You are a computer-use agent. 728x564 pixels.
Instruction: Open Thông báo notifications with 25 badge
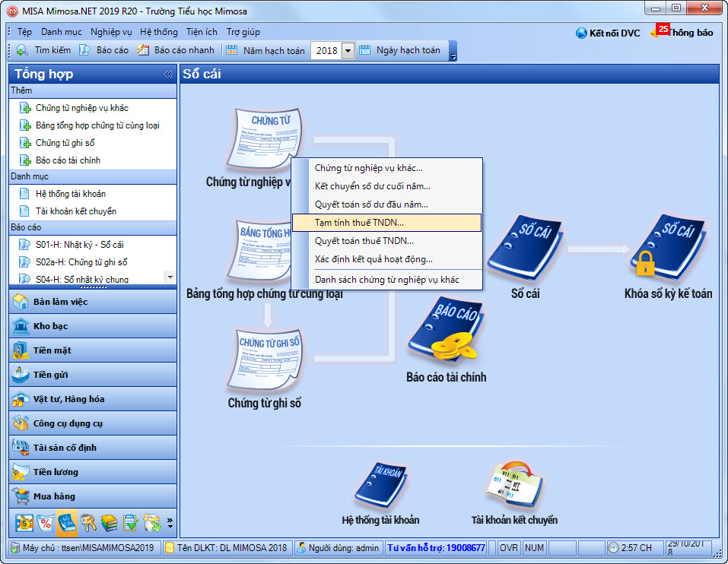(x=682, y=32)
